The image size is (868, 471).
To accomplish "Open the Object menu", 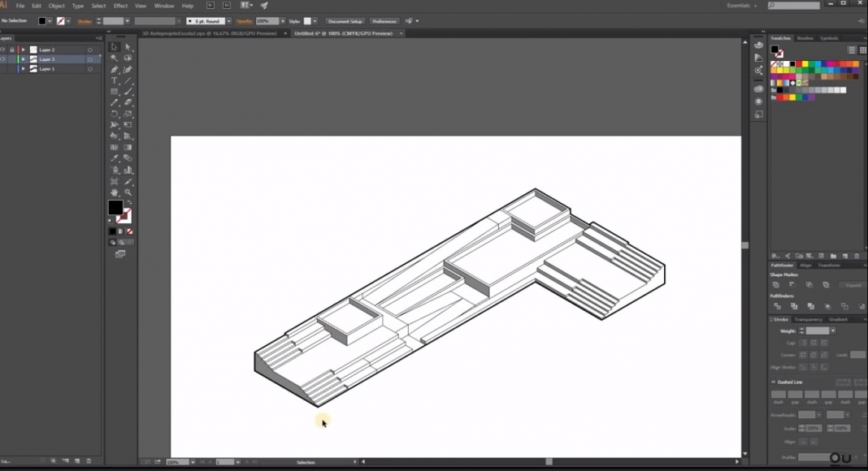I will tap(56, 5).
